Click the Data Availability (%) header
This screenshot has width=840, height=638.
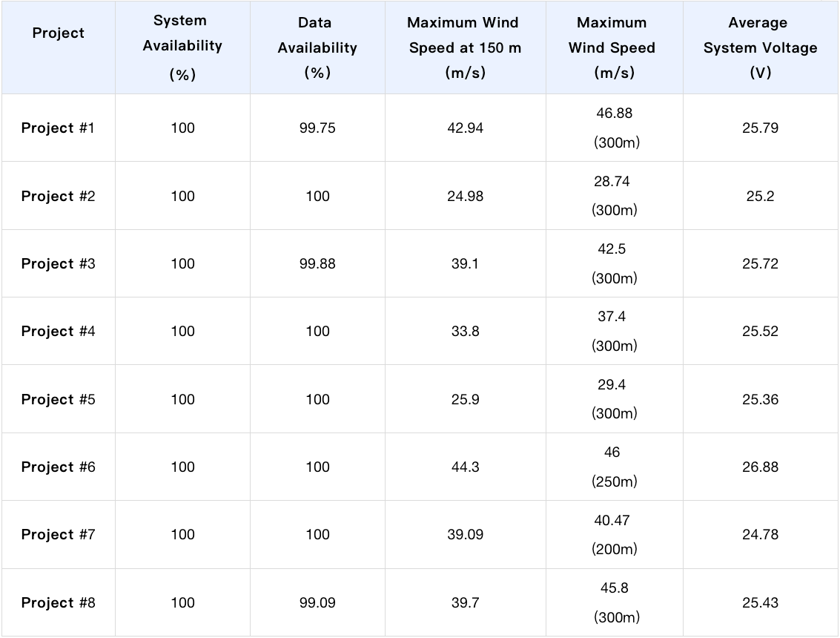317,47
